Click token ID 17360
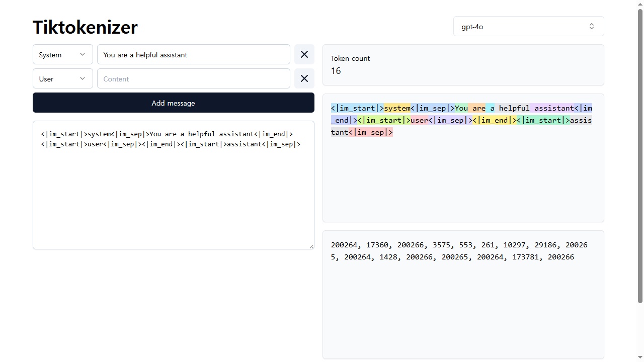The width and height of the screenshot is (644, 362). [377, 245]
